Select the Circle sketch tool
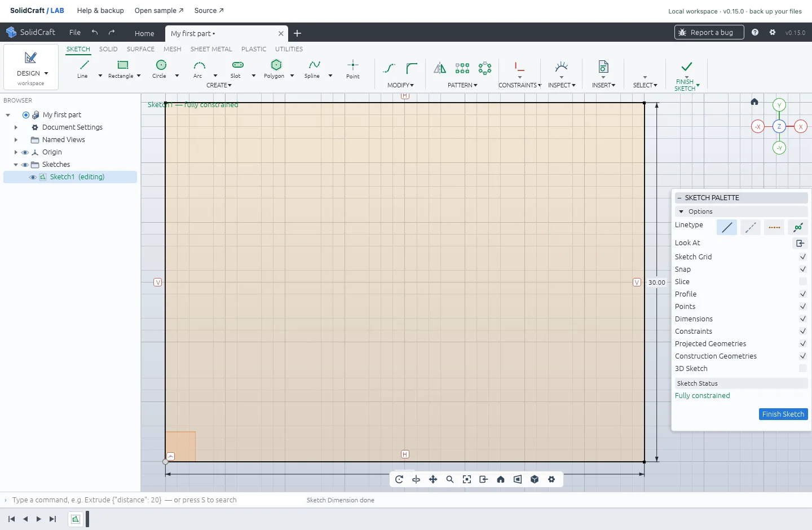The height and width of the screenshot is (530, 812). pyautogui.click(x=160, y=69)
